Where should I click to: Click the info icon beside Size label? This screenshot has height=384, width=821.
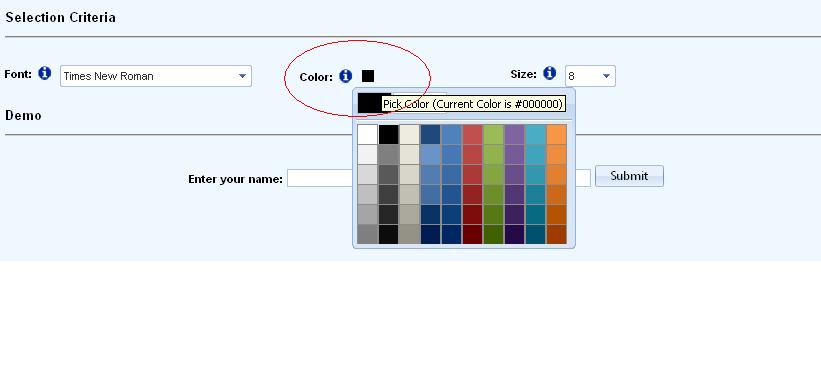tap(549, 73)
